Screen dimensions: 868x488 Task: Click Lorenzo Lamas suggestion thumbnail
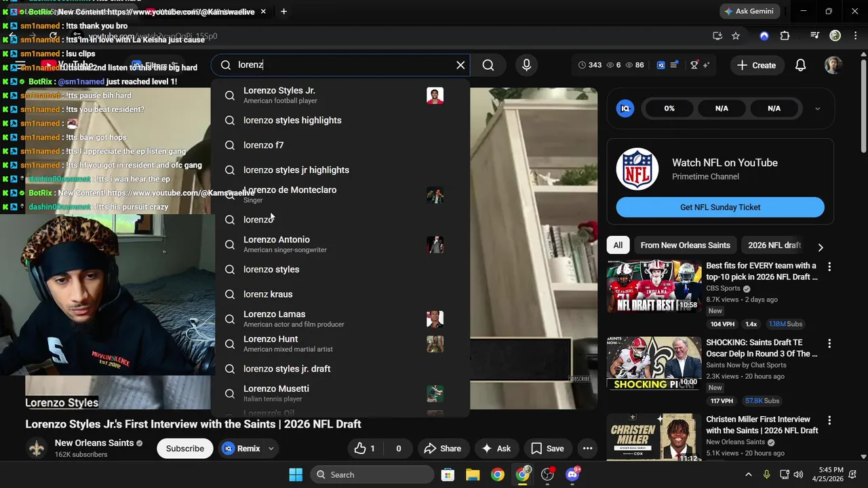[x=435, y=319]
